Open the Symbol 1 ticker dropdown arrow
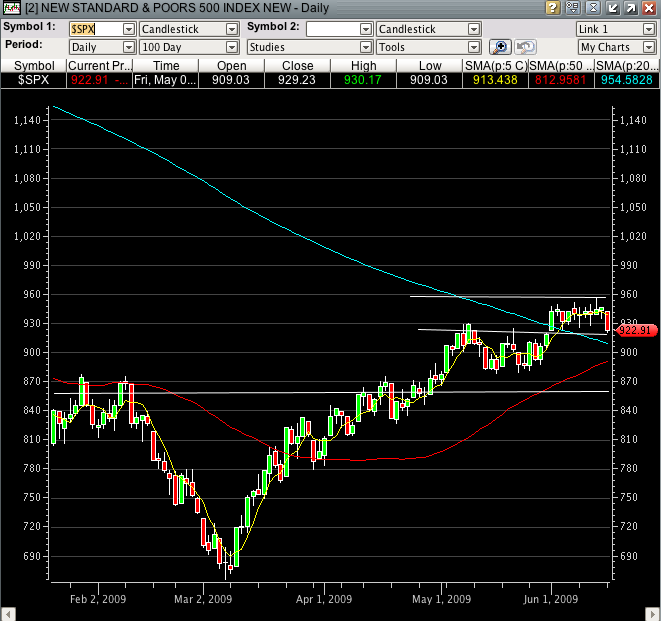 coord(129,30)
